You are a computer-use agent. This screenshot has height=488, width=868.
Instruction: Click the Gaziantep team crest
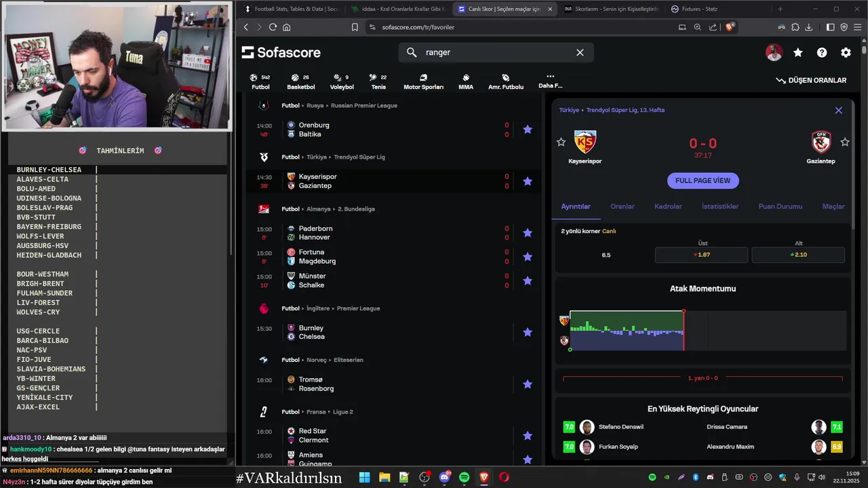(x=821, y=142)
